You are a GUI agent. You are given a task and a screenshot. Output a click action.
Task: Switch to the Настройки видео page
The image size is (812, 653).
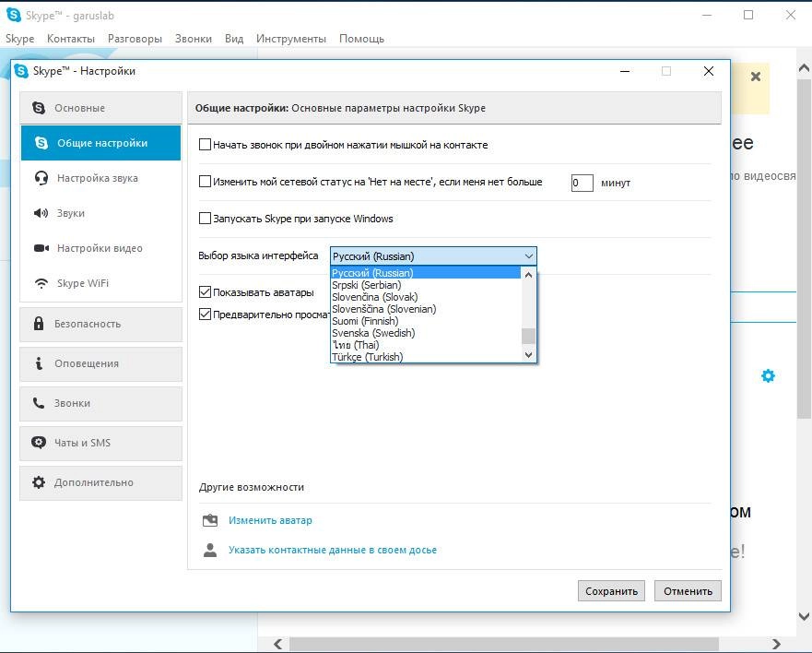pyautogui.click(x=101, y=248)
